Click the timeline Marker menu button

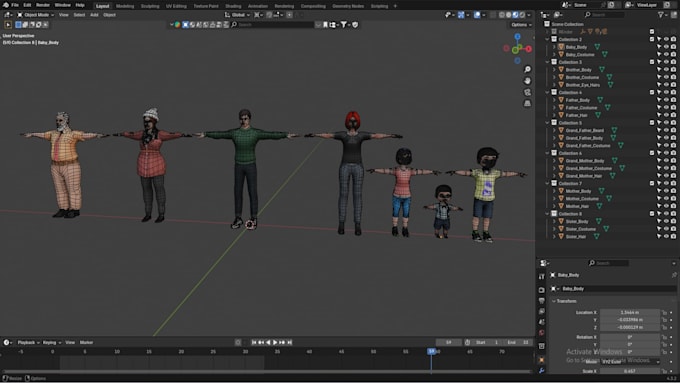click(86, 342)
